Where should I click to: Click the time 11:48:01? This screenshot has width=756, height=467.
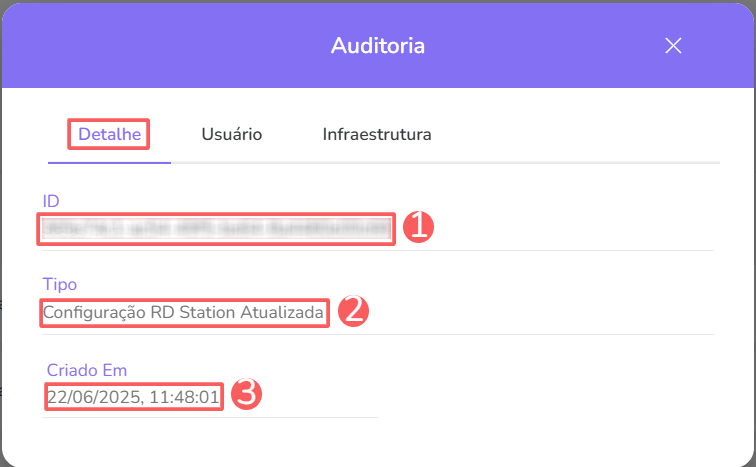184,396
